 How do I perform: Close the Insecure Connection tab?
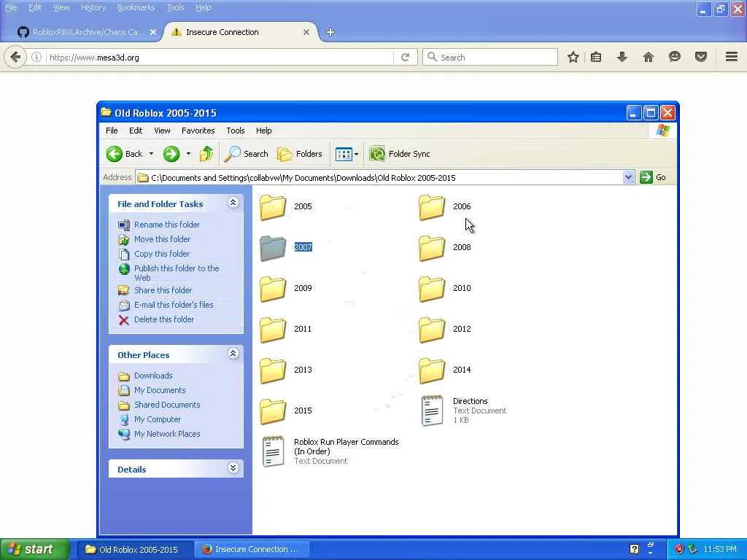[x=306, y=32]
